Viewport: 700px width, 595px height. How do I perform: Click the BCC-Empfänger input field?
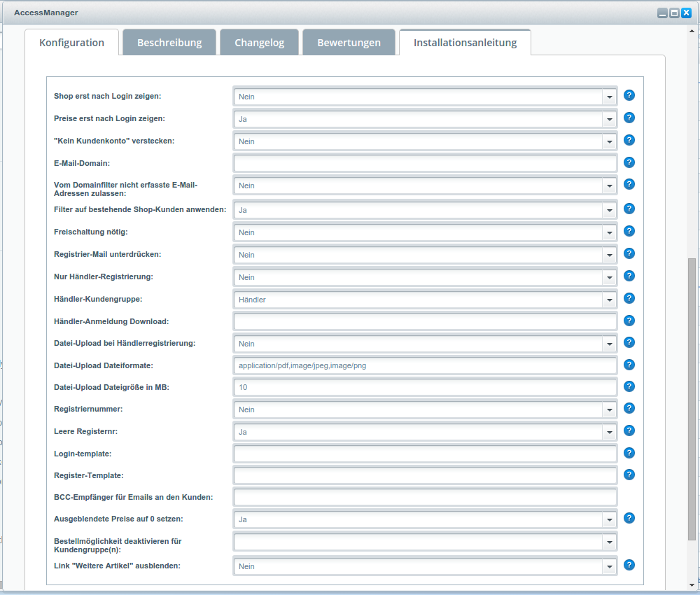tap(424, 498)
